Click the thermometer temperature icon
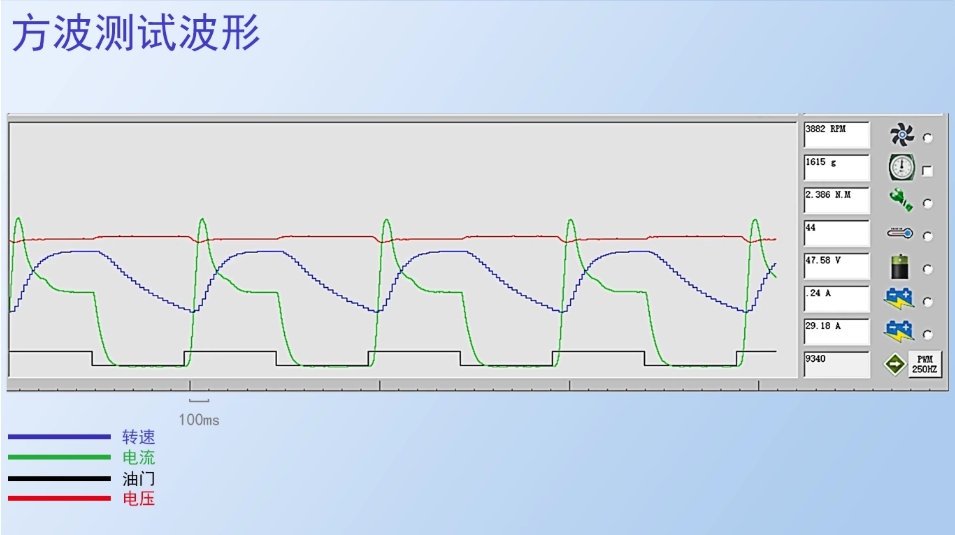955x535 pixels. point(902,234)
